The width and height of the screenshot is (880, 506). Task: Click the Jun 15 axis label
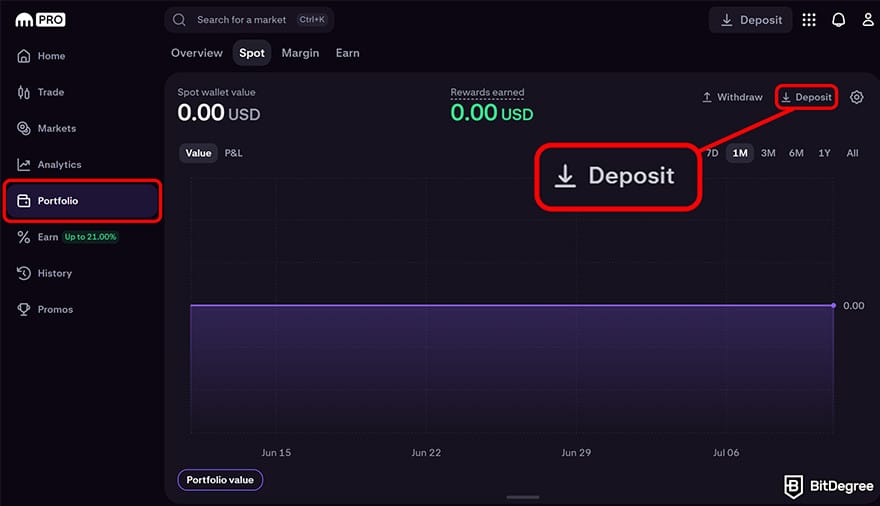[x=276, y=453]
